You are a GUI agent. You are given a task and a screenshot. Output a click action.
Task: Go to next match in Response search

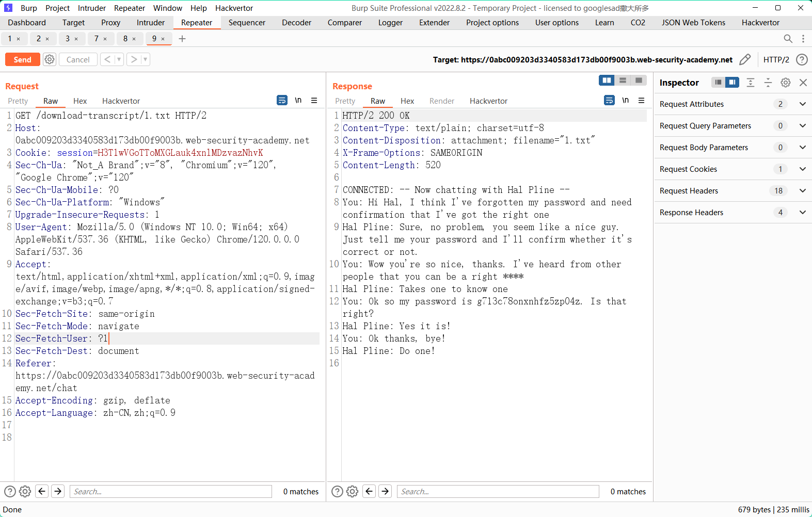click(x=385, y=491)
